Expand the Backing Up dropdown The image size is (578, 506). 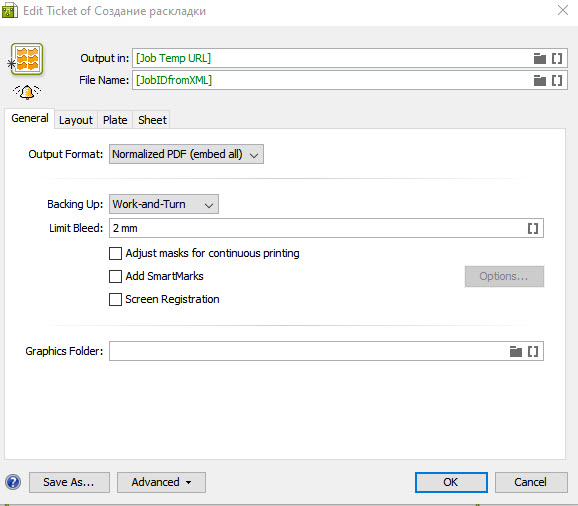(164, 204)
